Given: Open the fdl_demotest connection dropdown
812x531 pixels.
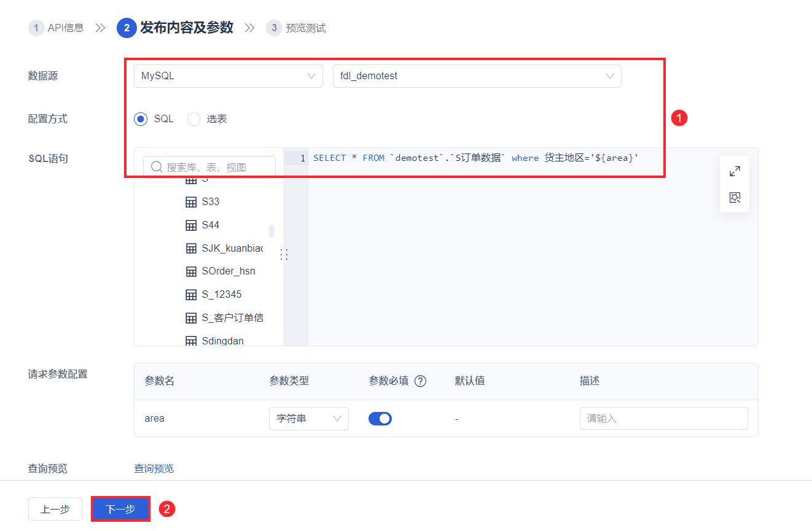Looking at the screenshot, I should tap(477, 76).
